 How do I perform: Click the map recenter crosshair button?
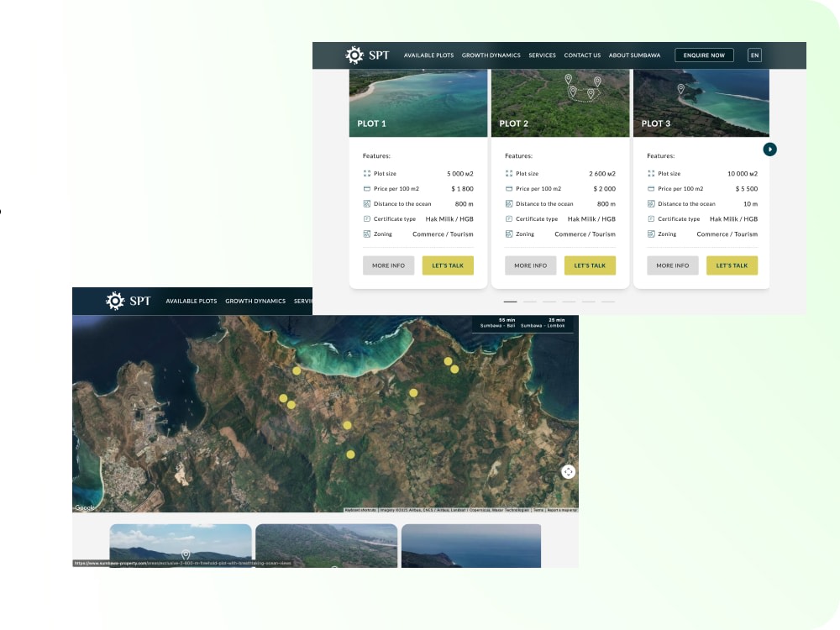pyautogui.click(x=569, y=472)
